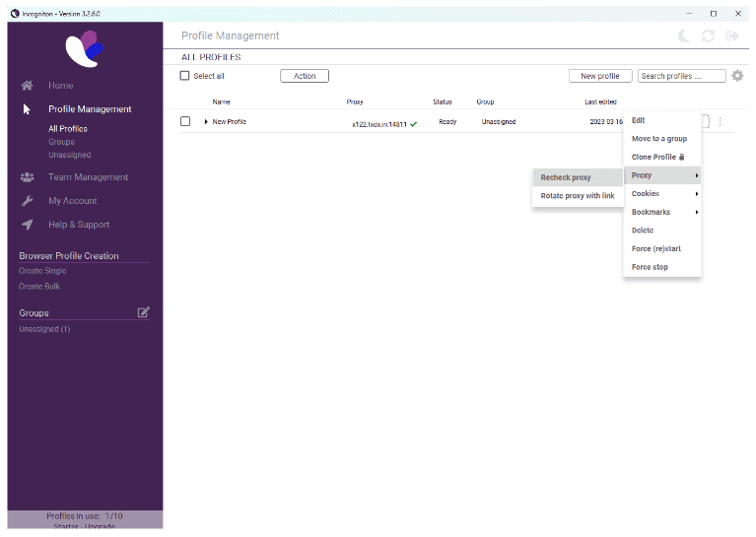Open three-dot menu for New Profile
756x537 pixels.
point(721,122)
